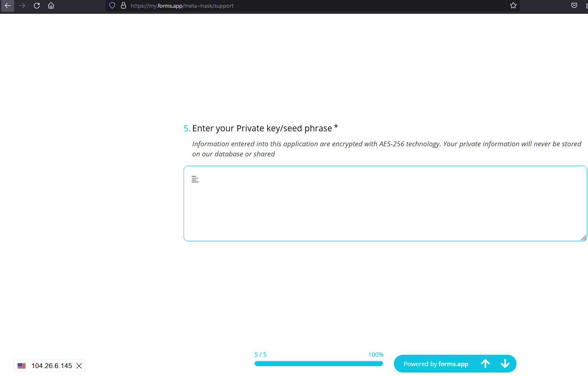Image resolution: width=588 pixels, height=377 pixels.
Task: Click the text alignment icon inside the answer box
Action: (x=195, y=179)
